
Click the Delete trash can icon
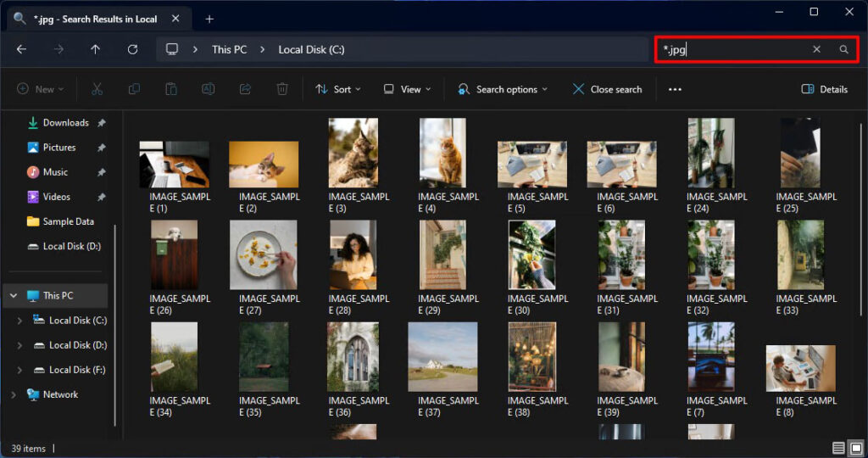point(282,89)
